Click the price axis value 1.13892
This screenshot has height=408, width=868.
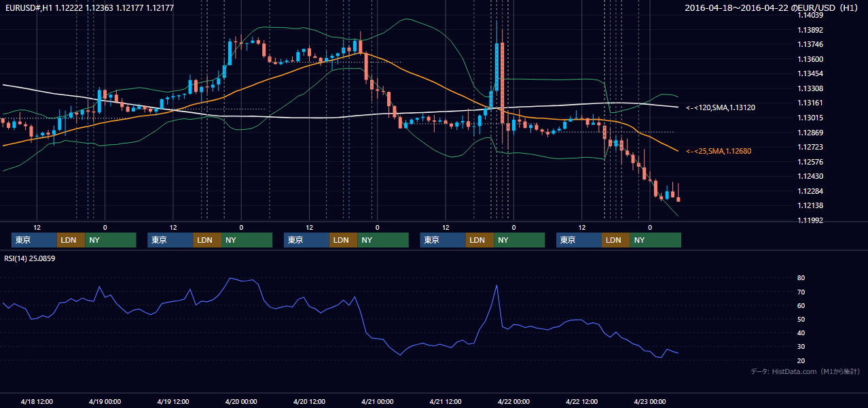810,30
